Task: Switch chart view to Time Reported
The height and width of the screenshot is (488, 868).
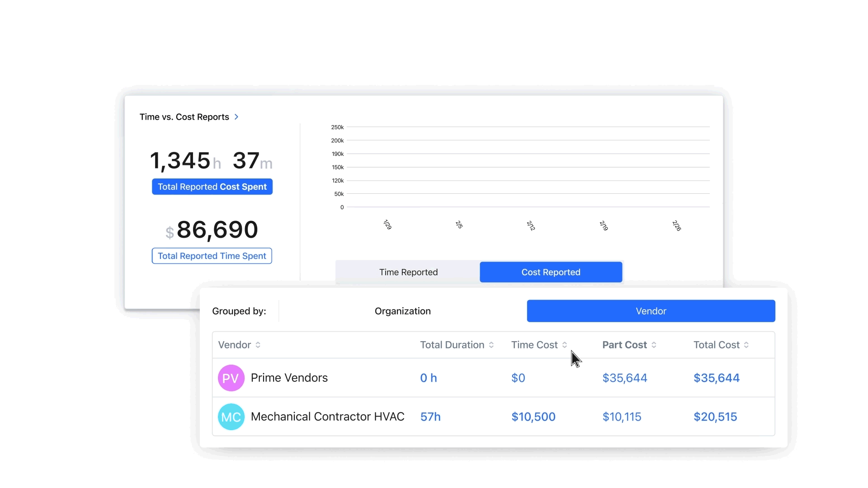Action: pos(408,272)
